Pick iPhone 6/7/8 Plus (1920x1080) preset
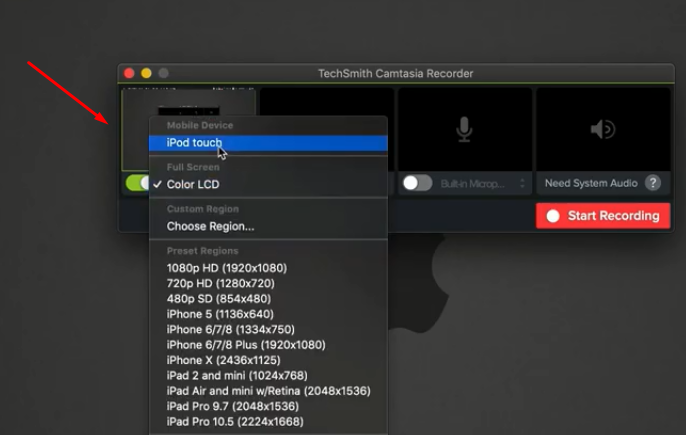This screenshot has height=435, width=686. 268,344
